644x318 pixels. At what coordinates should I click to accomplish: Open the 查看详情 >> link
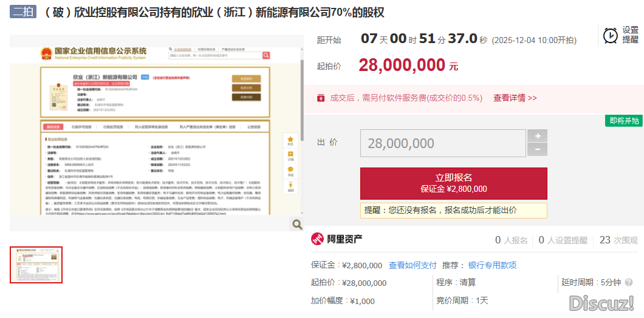pos(515,98)
